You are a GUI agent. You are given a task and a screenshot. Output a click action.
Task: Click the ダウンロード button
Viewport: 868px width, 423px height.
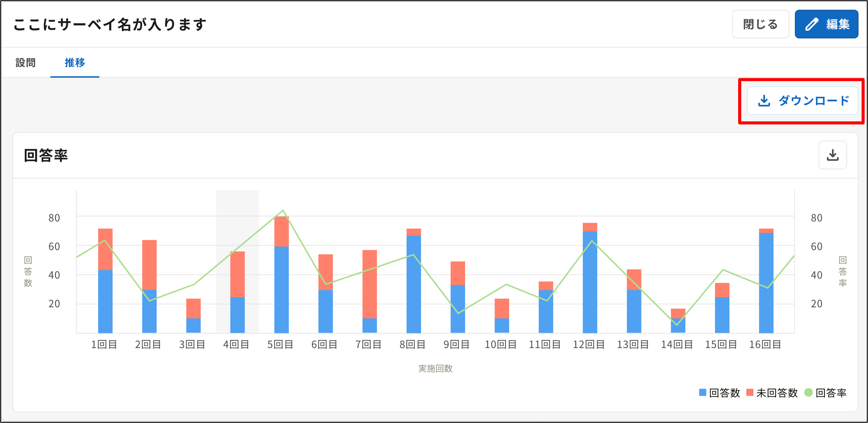click(x=802, y=101)
